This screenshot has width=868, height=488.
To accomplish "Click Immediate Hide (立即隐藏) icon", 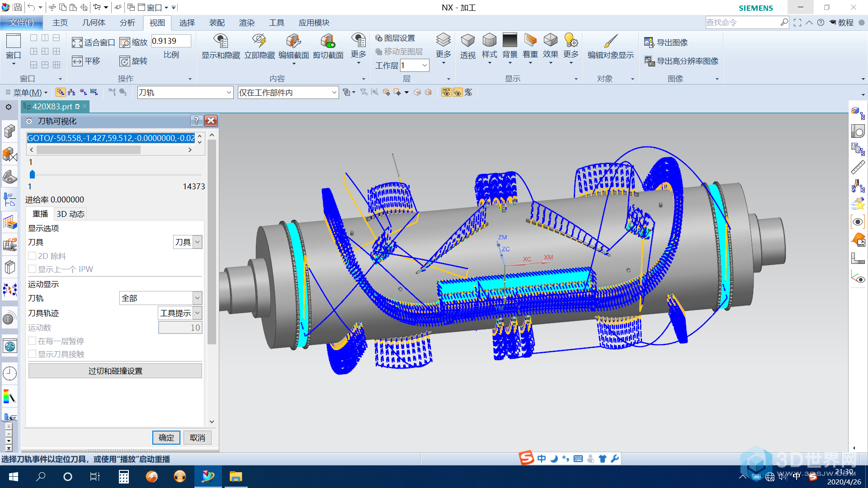I will tap(259, 41).
